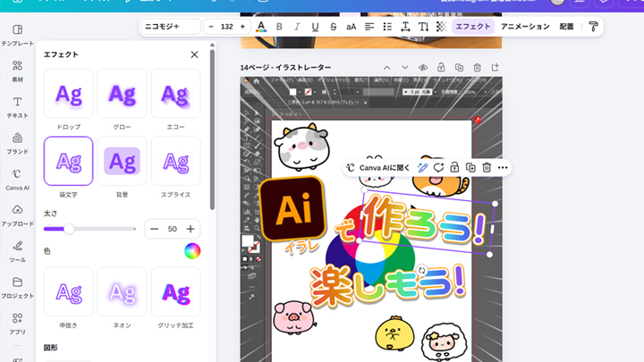Screen dimensions: 644x362
Task: Apply the グロー text effect
Action: (122, 94)
